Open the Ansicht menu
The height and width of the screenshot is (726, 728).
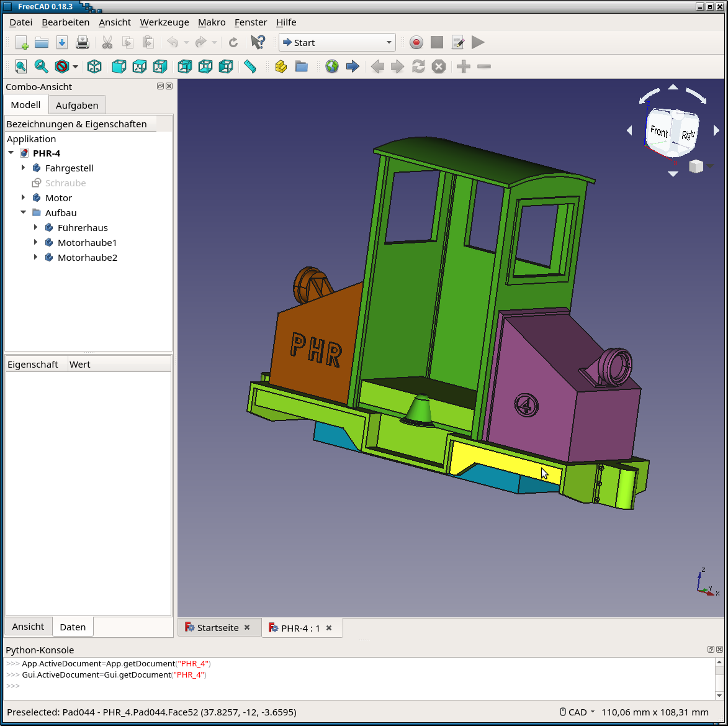(115, 22)
